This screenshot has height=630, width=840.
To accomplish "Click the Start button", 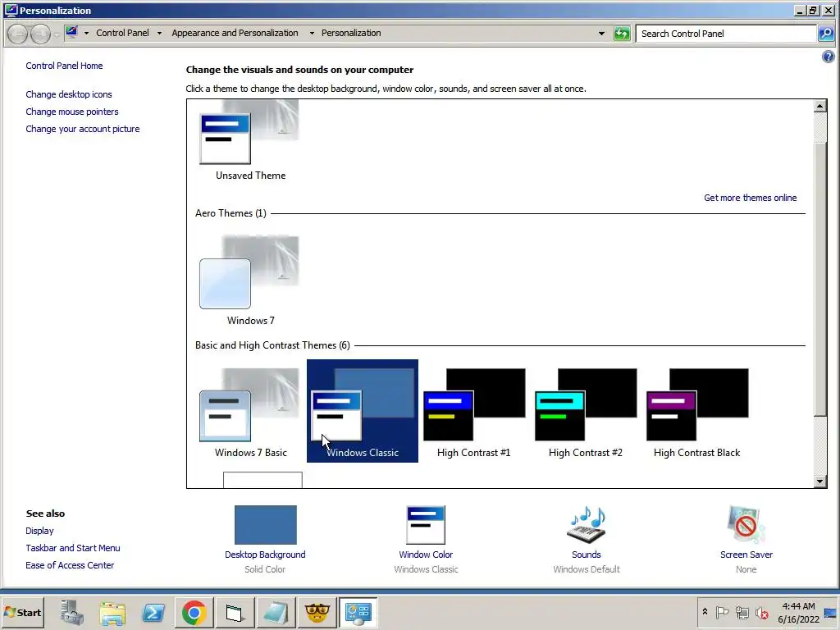I will [22, 612].
